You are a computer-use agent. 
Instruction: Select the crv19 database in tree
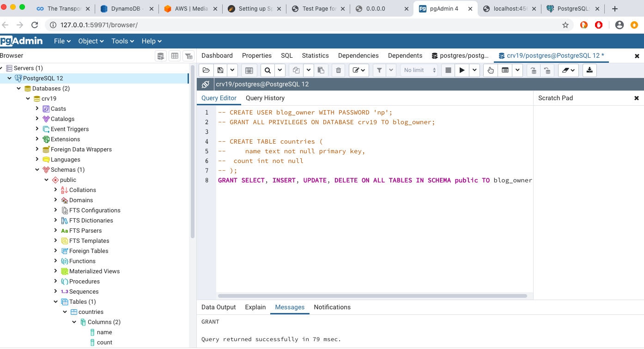(49, 98)
